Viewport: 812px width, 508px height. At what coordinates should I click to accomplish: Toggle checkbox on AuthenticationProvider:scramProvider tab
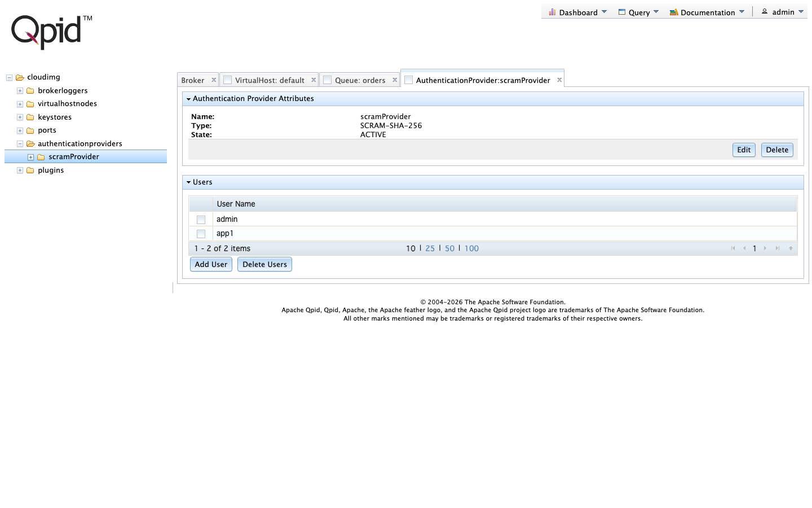tap(409, 80)
